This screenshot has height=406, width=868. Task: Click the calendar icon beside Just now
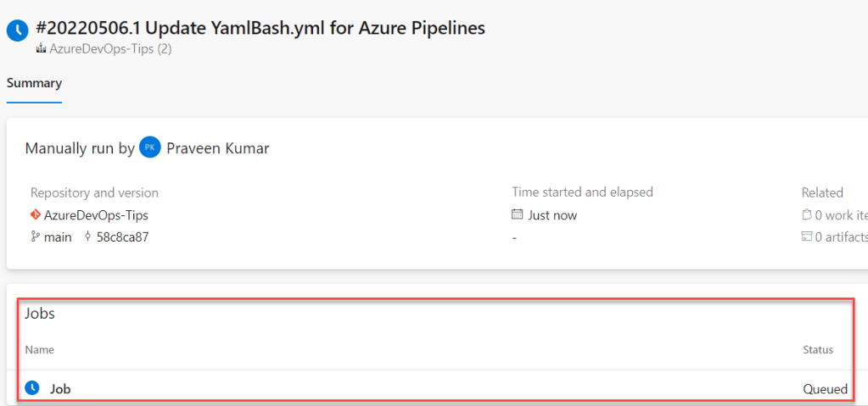pos(518,215)
